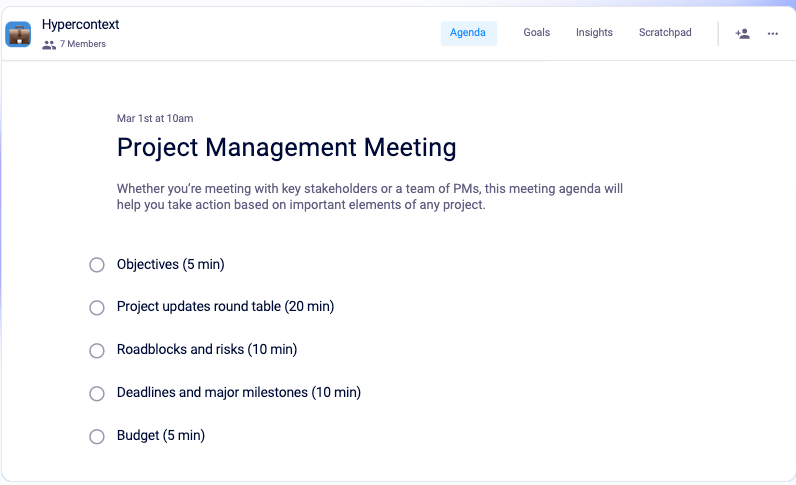Select the Scratchpad tab
The width and height of the screenshot is (796, 485).
click(x=665, y=33)
